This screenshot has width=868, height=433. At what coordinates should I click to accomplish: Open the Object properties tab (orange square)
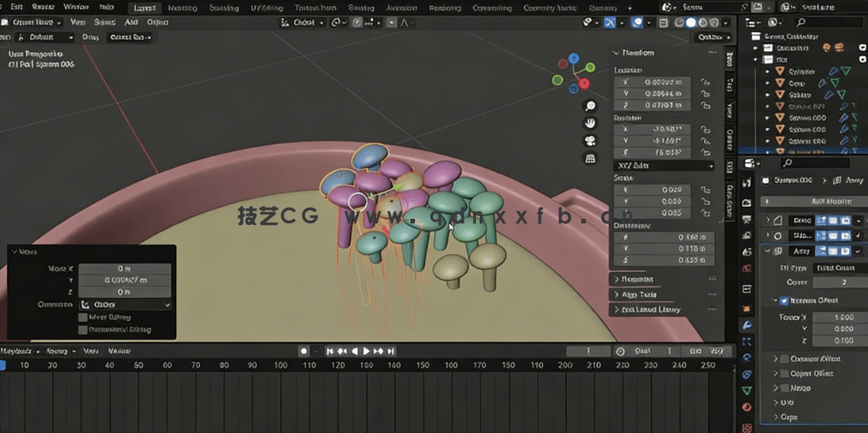point(747,308)
